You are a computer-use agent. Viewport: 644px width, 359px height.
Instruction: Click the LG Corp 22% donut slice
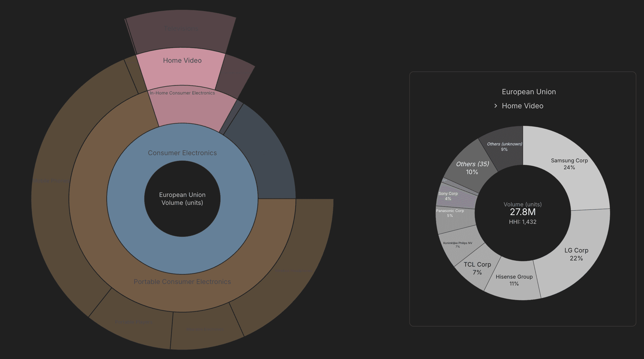click(x=576, y=254)
